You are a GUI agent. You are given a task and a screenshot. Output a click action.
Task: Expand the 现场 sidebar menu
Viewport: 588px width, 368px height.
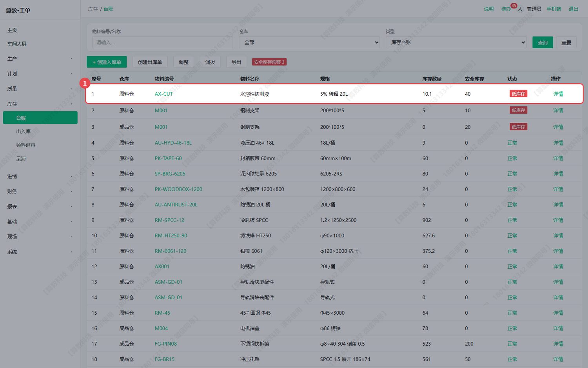pyautogui.click(x=40, y=237)
